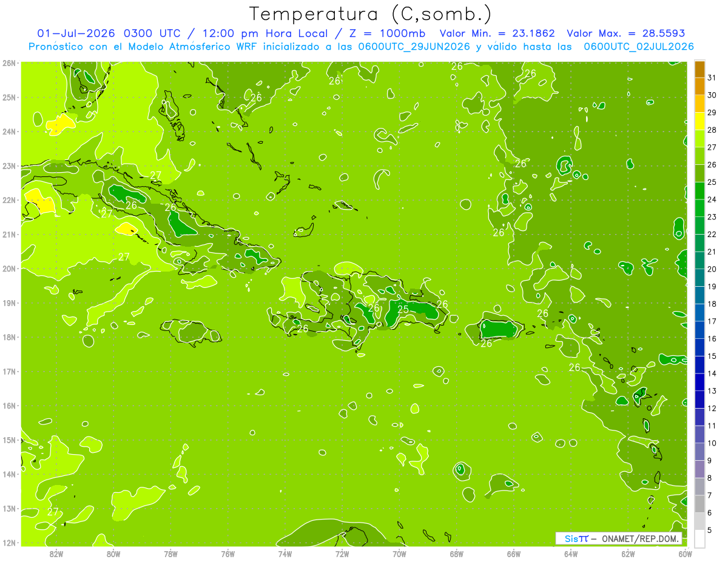Select the "12N" latitude axis label
This screenshot has height=562, width=728.
(9, 543)
